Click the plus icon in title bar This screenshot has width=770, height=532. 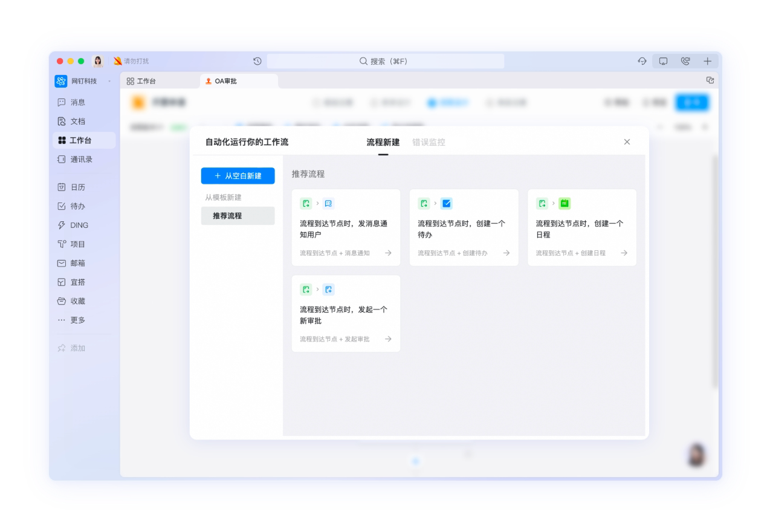pyautogui.click(x=707, y=61)
